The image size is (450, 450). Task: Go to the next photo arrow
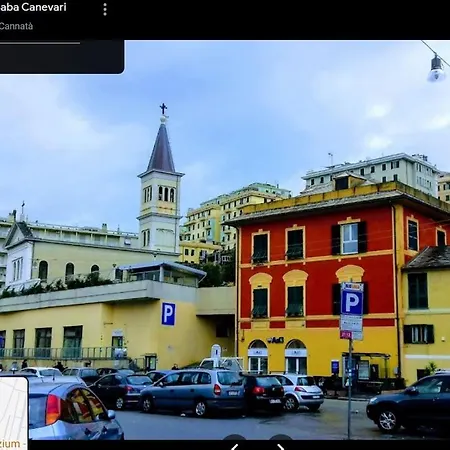point(281,444)
